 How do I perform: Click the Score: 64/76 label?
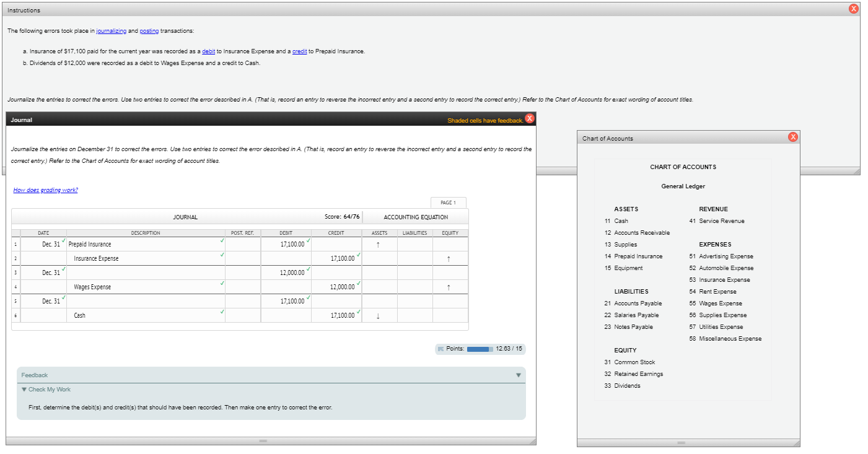pos(342,217)
